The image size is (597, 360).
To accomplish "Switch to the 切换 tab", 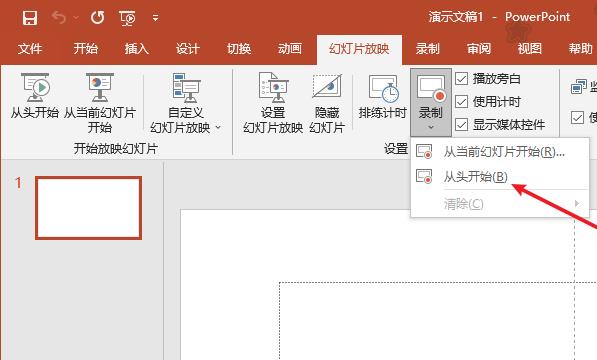I will point(239,49).
